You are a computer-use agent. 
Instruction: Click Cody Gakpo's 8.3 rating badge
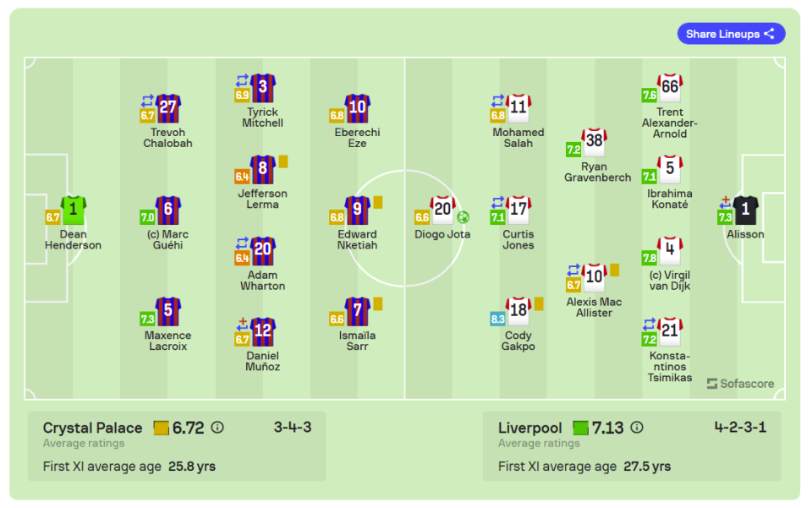497,319
